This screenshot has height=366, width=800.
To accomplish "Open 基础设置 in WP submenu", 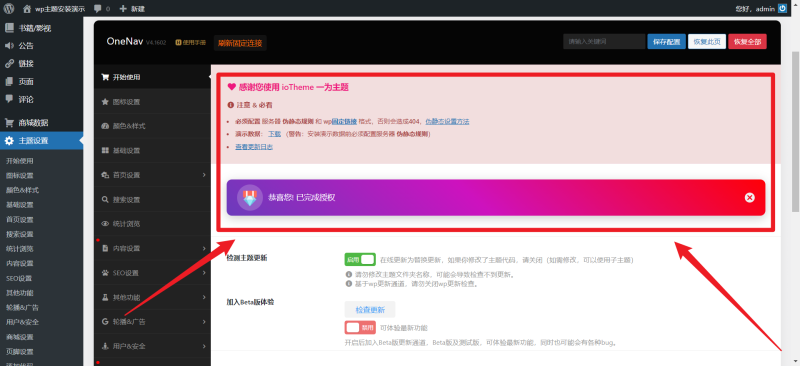I will click(20, 205).
